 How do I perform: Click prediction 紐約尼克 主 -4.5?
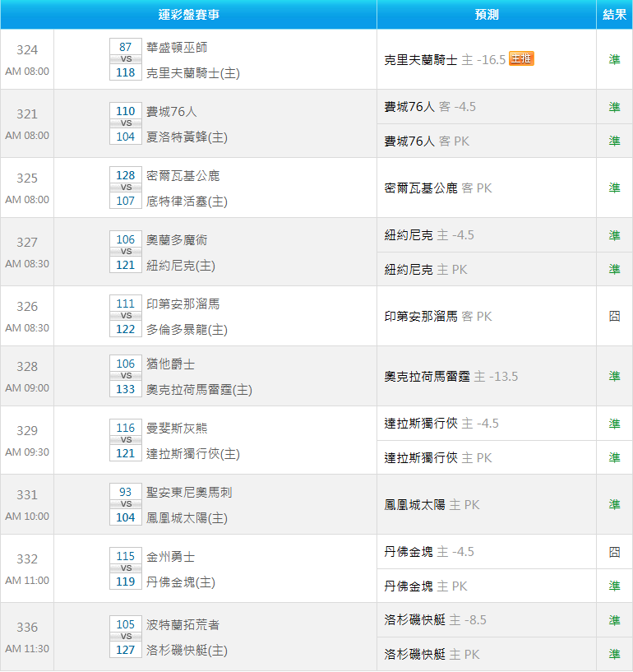point(429,235)
